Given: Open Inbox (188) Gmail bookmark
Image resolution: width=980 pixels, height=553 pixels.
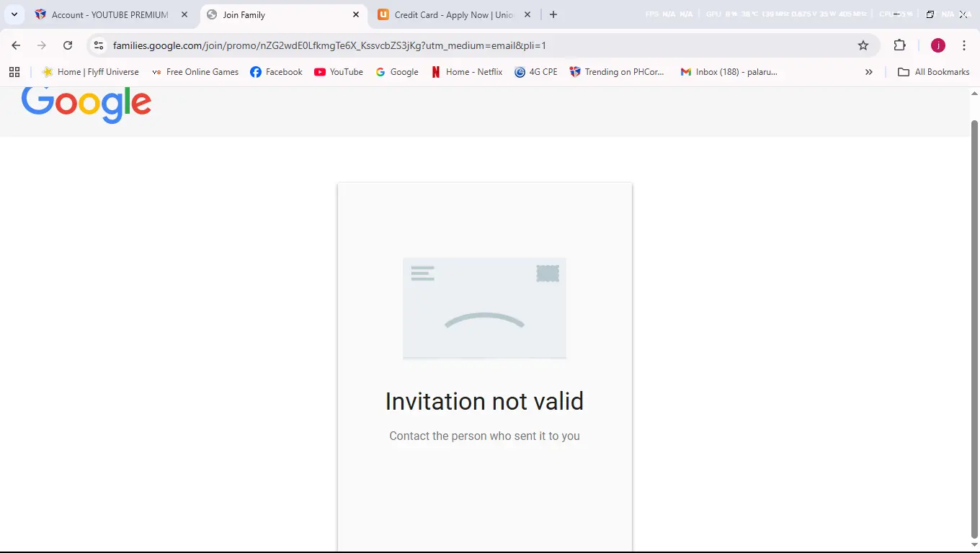Looking at the screenshot, I should coord(729,72).
